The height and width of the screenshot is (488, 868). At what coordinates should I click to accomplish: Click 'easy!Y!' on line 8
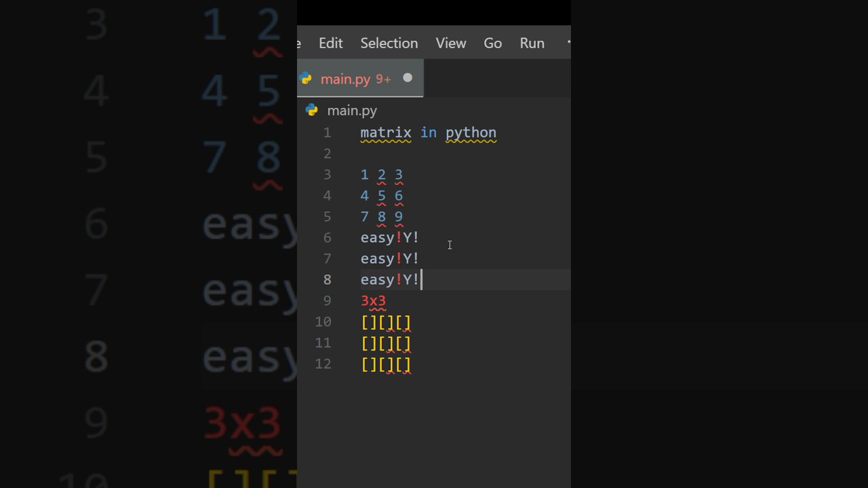390,280
